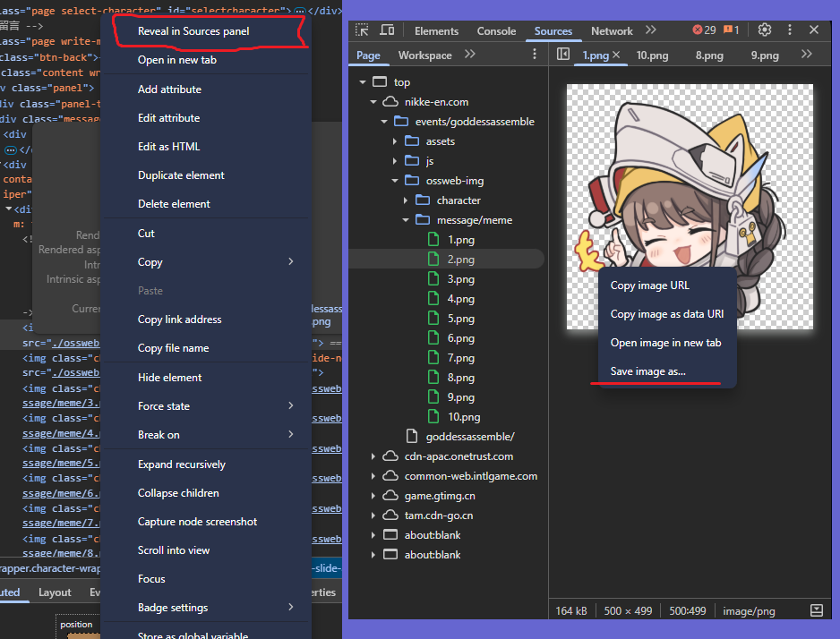The width and height of the screenshot is (840, 639).
Task: Click the character image preview
Action: coord(690,206)
